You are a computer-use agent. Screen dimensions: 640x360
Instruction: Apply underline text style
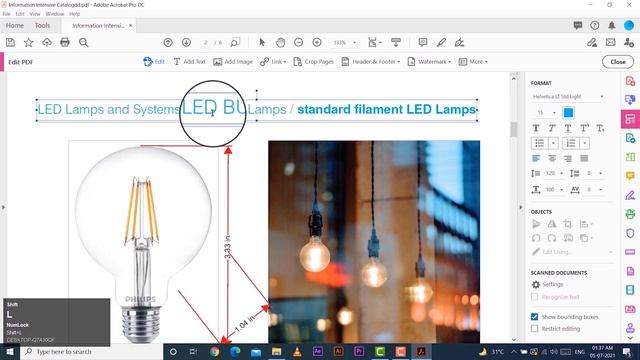[568, 128]
